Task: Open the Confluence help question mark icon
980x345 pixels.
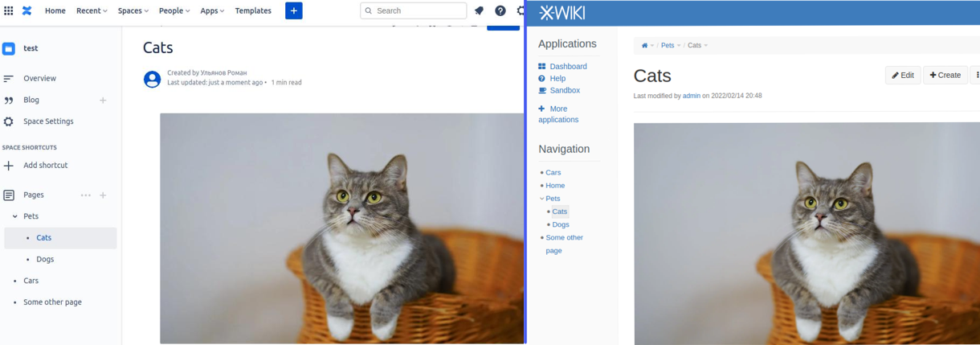Action: pos(500,10)
